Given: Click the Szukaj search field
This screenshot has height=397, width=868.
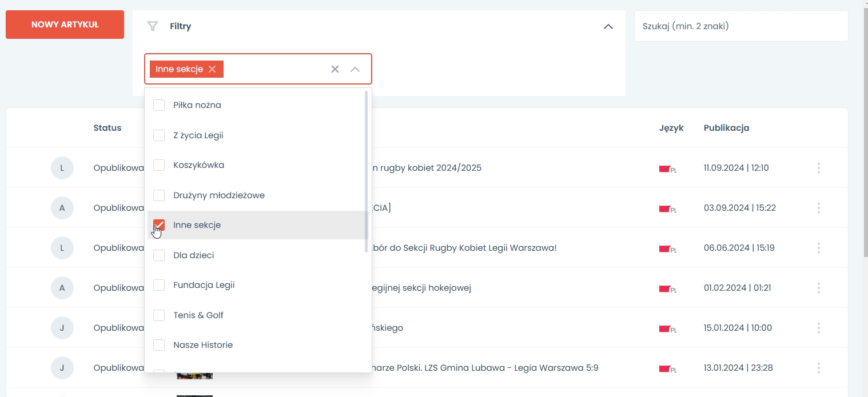Looking at the screenshot, I should tap(740, 26).
